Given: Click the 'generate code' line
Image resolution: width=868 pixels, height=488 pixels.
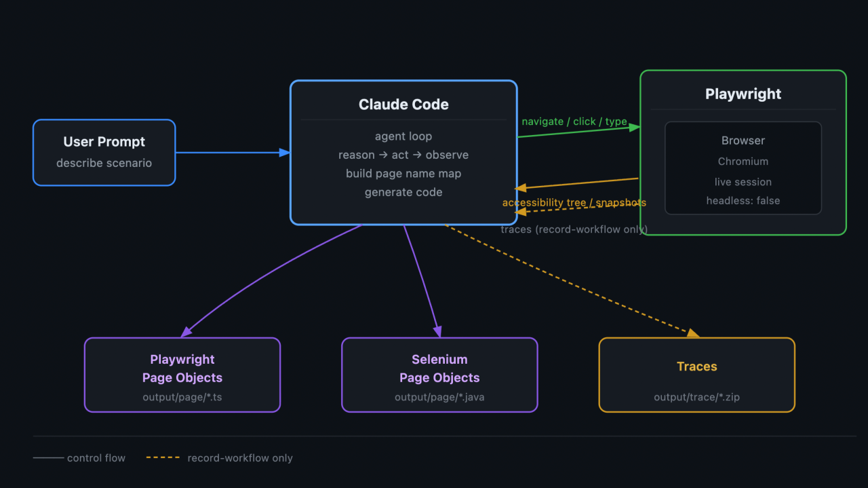Looking at the screenshot, I should (x=403, y=192).
